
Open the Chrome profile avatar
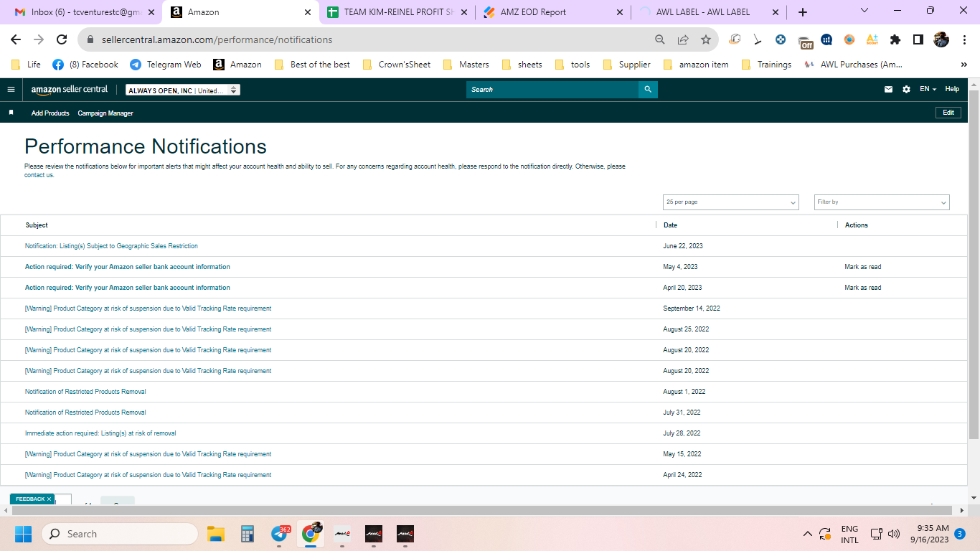tap(941, 39)
